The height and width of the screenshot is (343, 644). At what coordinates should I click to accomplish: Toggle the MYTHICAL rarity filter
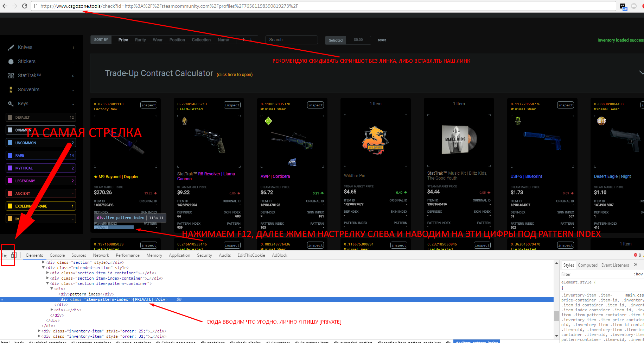coord(41,168)
